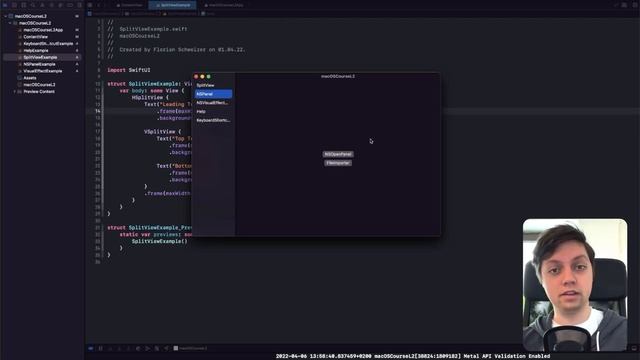Click the 'import SwiftUI' code line
The width and height of the screenshot is (640, 360).
coord(129,70)
